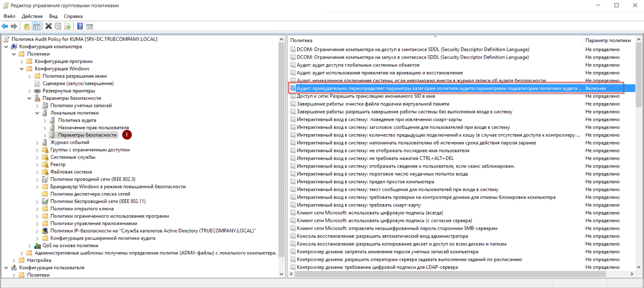Expand the Журнал событий tree node
This screenshot has width=644, height=288.
pos(37,142)
